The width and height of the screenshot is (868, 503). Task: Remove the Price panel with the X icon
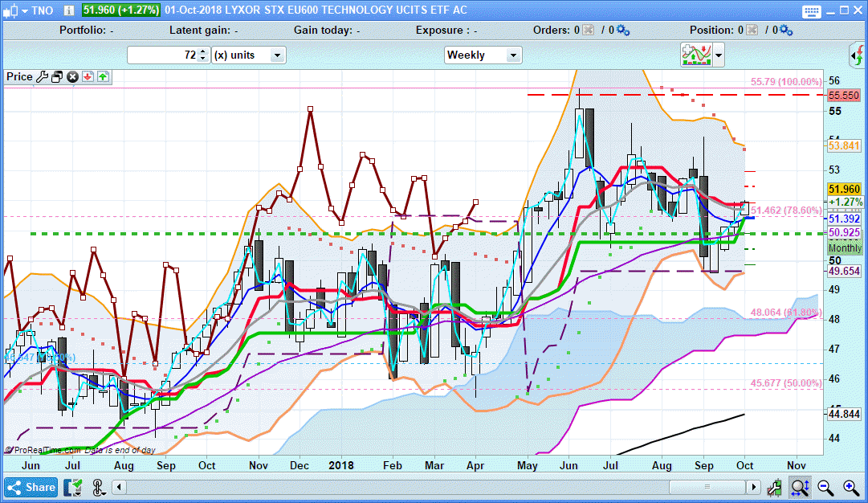coord(72,77)
